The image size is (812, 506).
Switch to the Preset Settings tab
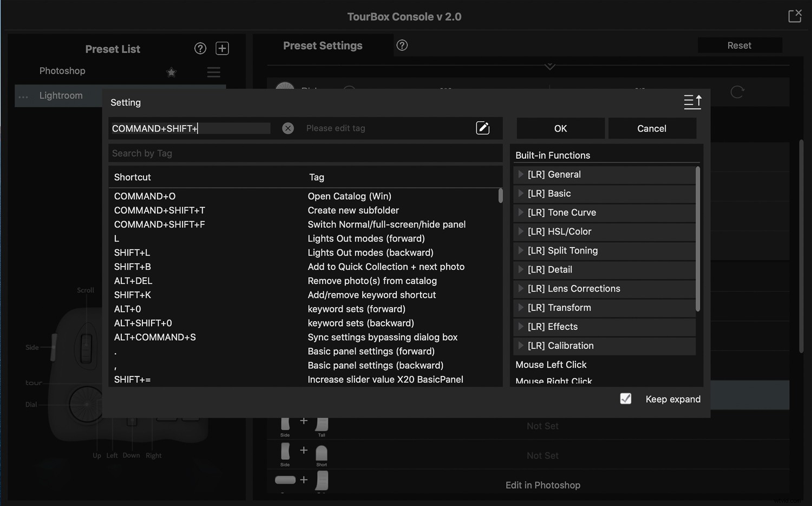(x=323, y=46)
